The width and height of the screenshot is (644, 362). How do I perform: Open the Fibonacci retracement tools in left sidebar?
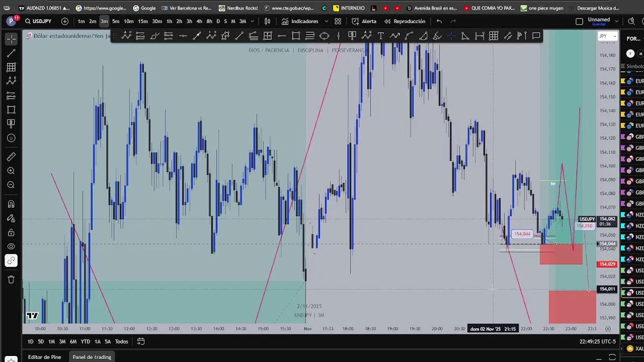pos(11,67)
